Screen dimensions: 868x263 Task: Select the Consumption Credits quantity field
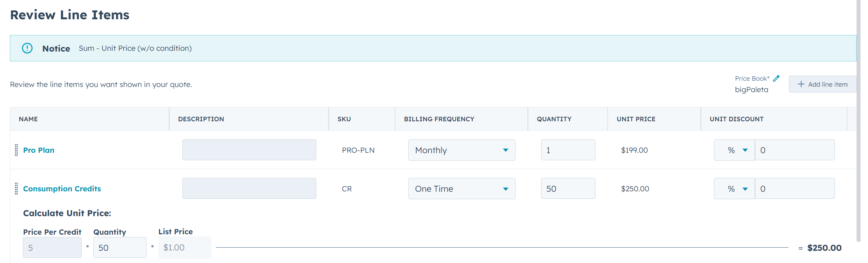(x=568, y=189)
